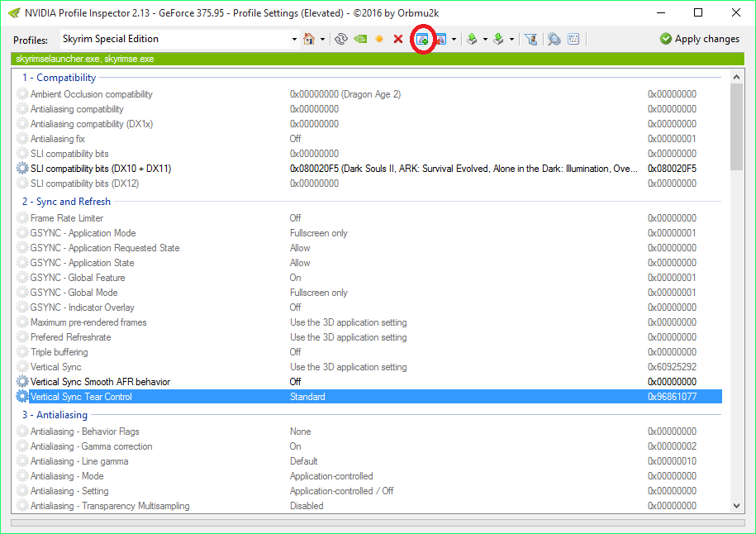Click the gear icon next to GSYNC - Indicator Overlay
Viewport: 756px width, 534px height.
[x=22, y=308]
